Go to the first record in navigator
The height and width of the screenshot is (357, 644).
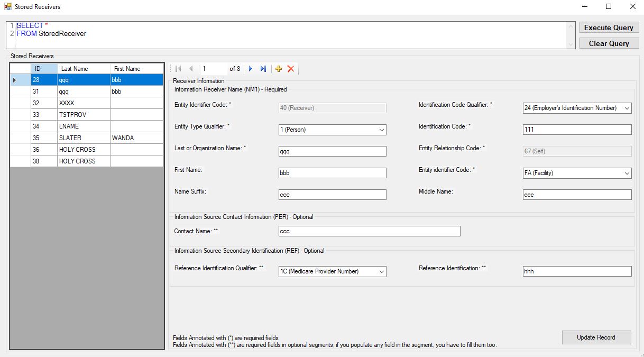[178, 69]
